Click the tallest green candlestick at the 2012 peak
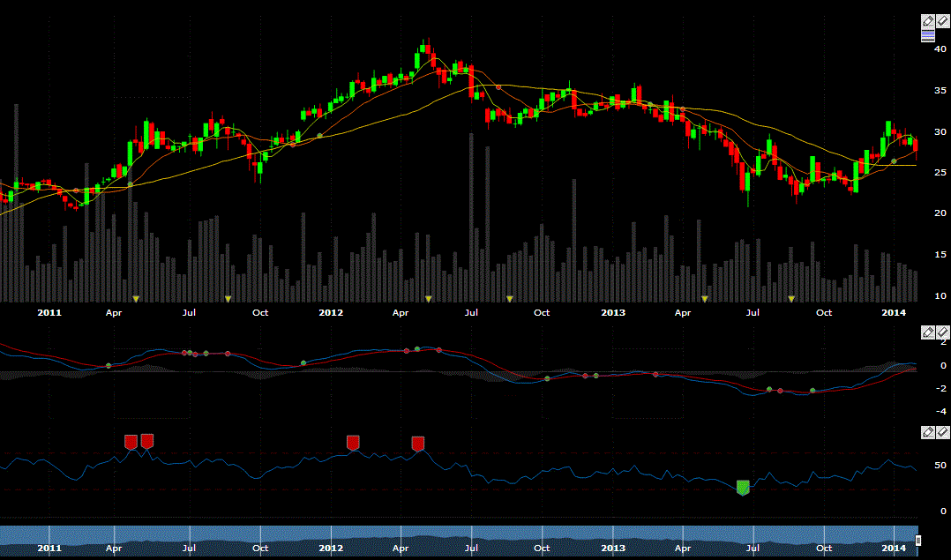Image resolution: width=951 pixels, height=560 pixels. [417, 61]
